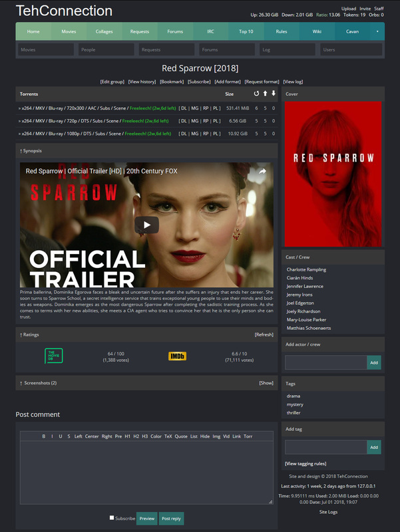This screenshot has width=400, height=532.
Task: Click the Color option in comment toolbar
Action: 156,436
